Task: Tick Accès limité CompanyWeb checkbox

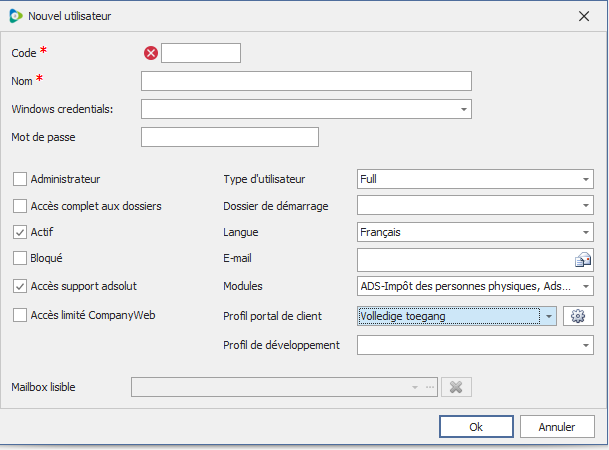Action: [20, 315]
